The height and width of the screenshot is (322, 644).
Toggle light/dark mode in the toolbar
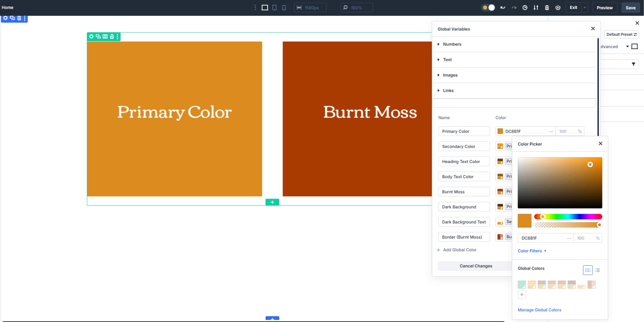(488, 7)
